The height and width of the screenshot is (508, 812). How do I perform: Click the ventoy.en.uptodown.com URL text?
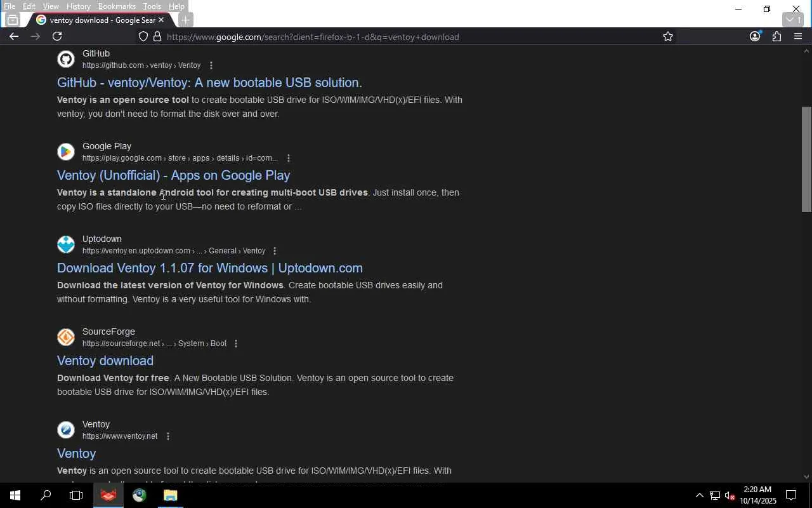[x=174, y=251]
